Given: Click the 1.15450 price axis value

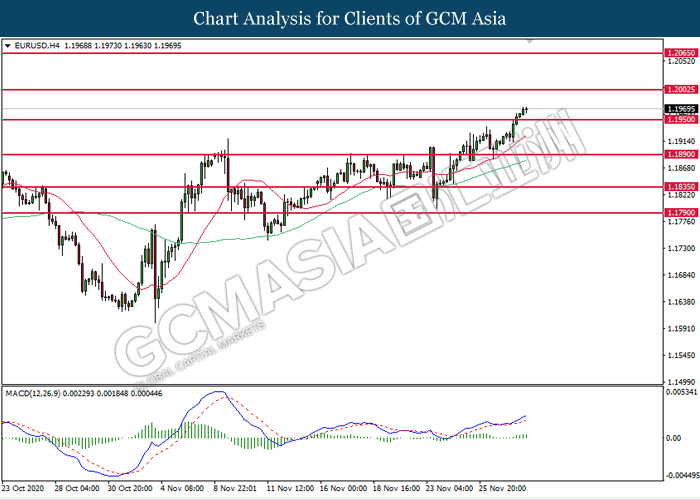Looking at the screenshot, I should point(681,355).
